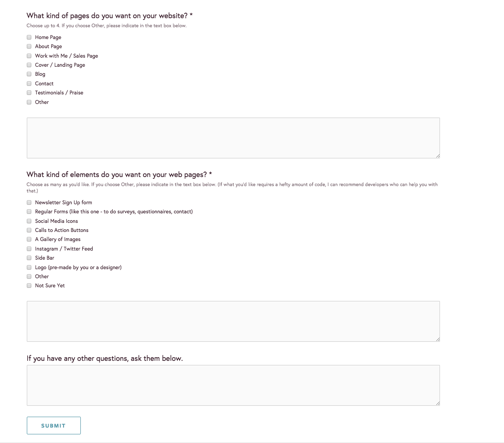Screen dimensions: 504x443
Task: Focus the text box under web page elements
Action: [x=233, y=321]
